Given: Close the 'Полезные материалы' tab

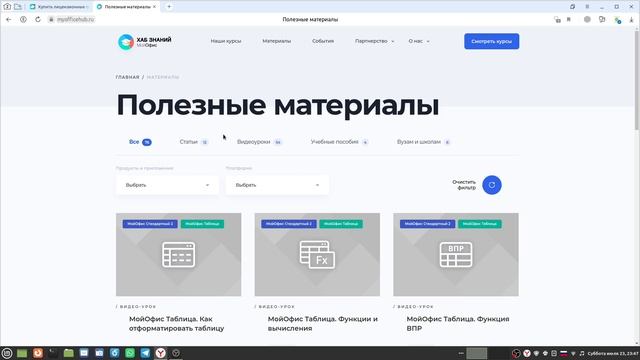Looking at the screenshot, I should tap(154, 7).
